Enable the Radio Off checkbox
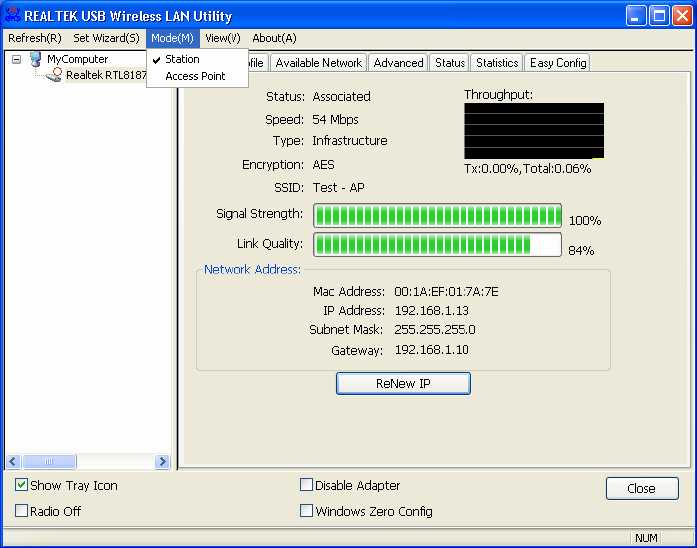 point(21,510)
